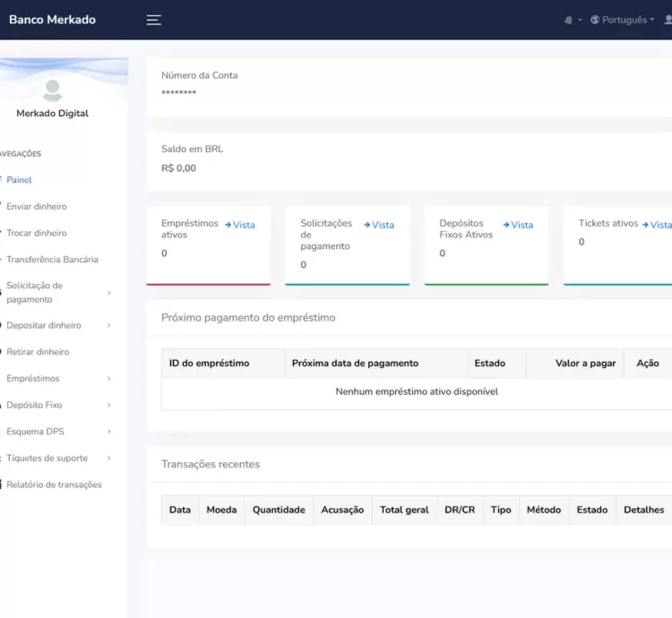Open the Português language dropdown
This screenshot has width=672, height=618.
[625, 20]
